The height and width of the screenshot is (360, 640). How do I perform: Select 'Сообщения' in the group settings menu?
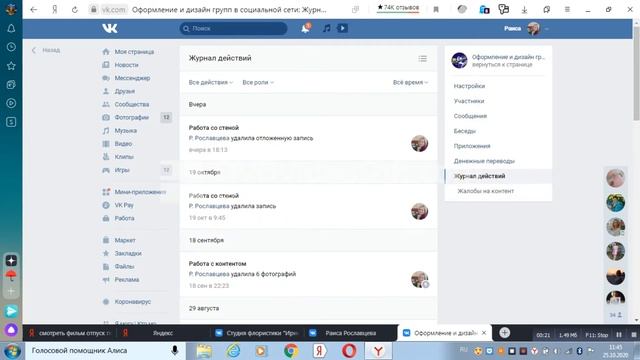(470, 116)
